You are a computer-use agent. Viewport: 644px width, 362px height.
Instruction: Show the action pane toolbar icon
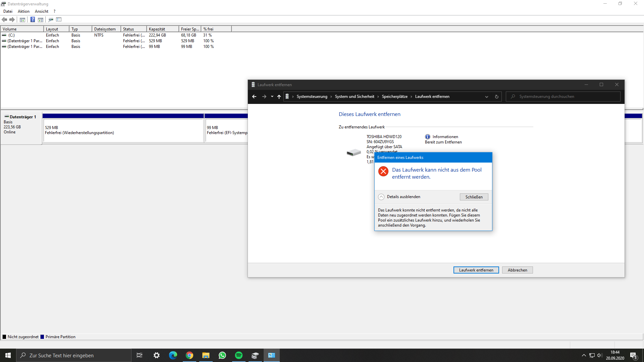pyautogui.click(x=40, y=19)
